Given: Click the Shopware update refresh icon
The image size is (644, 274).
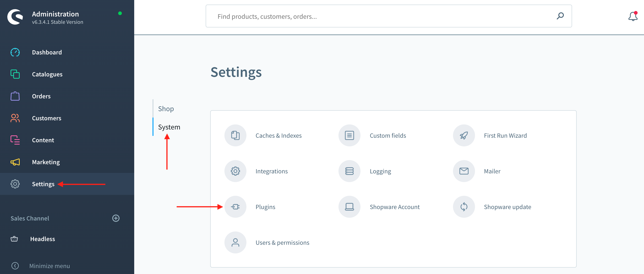Looking at the screenshot, I should click(x=464, y=207).
